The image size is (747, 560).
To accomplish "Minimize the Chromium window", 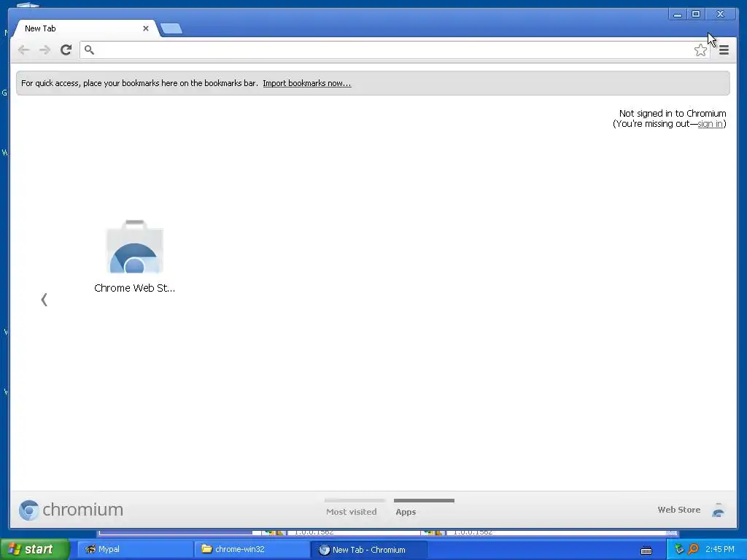I will click(x=678, y=15).
